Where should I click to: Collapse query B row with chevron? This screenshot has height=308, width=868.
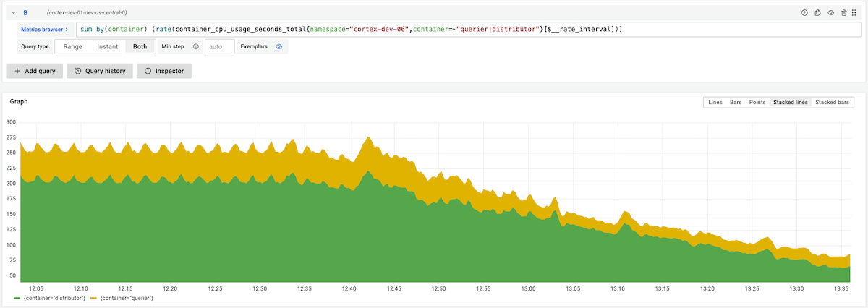tap(13, 13)
